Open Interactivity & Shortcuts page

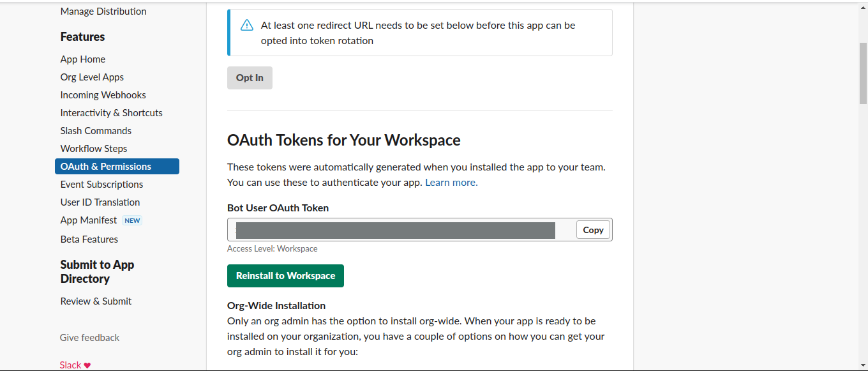pos(111,113)
